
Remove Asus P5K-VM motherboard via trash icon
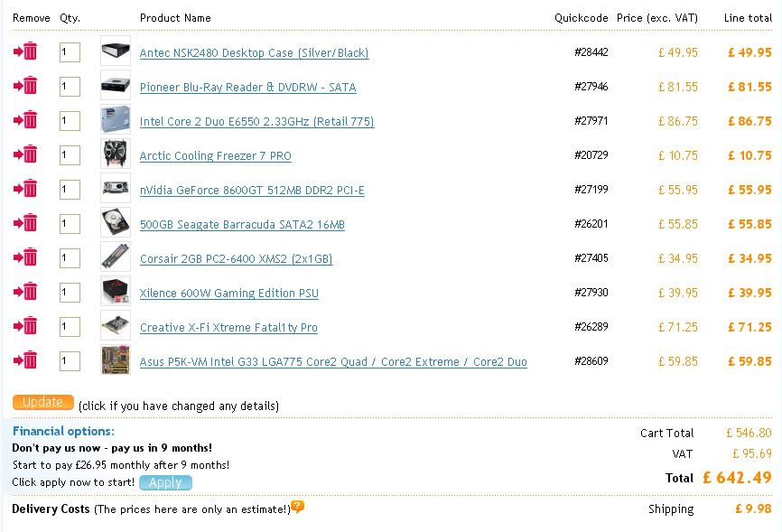(x=25, y=359)
